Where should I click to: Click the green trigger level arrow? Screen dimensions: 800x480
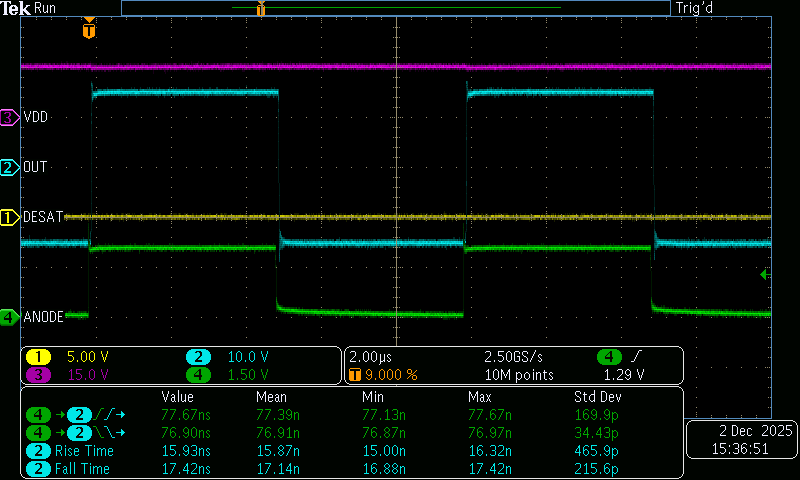click(765, 274)
